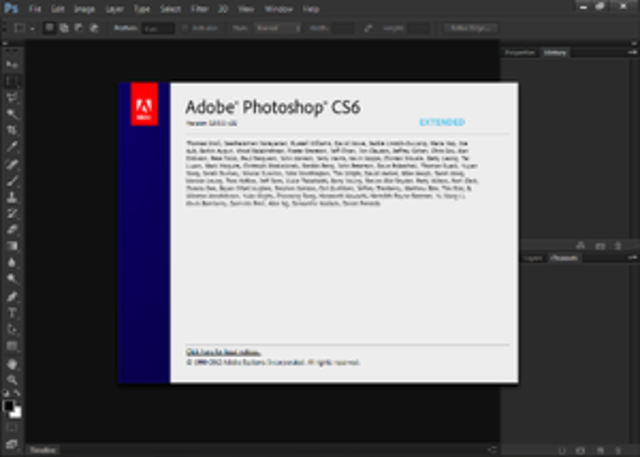Select the Horizontal Type tool

(12, 313)
